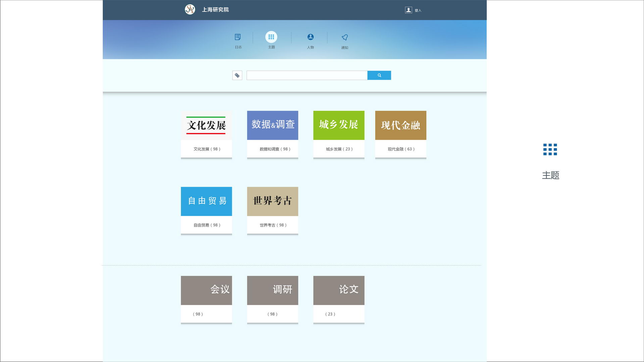Switch to the 通知 tab label

(x=345, y=48)
